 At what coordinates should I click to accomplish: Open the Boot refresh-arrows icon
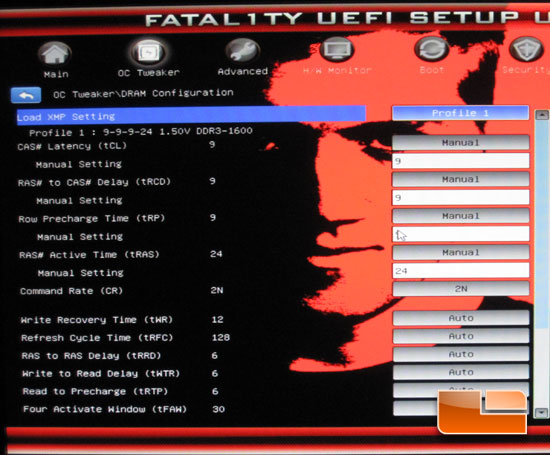pos(431,49)
